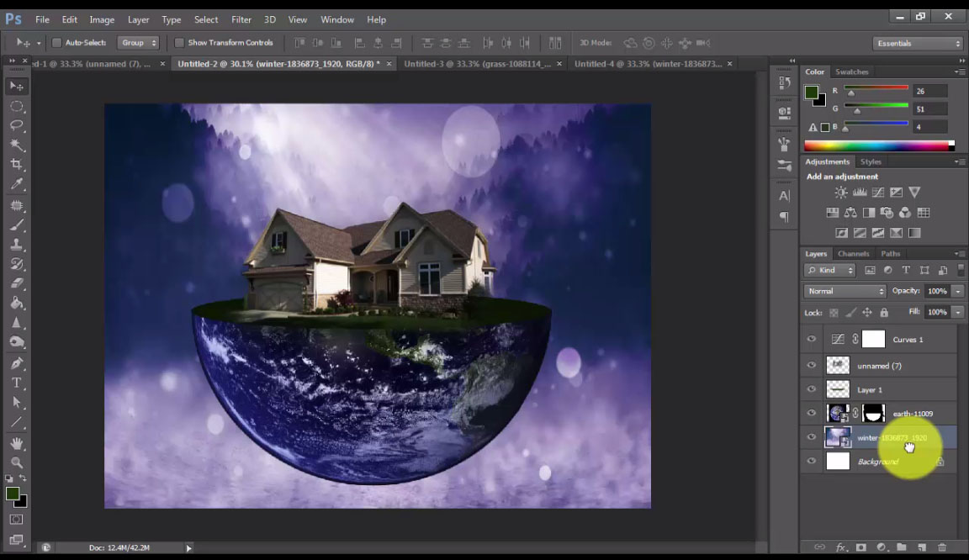Check Show Transform Controls
This screenshot has width=969, height=560.
coord(179,42)
